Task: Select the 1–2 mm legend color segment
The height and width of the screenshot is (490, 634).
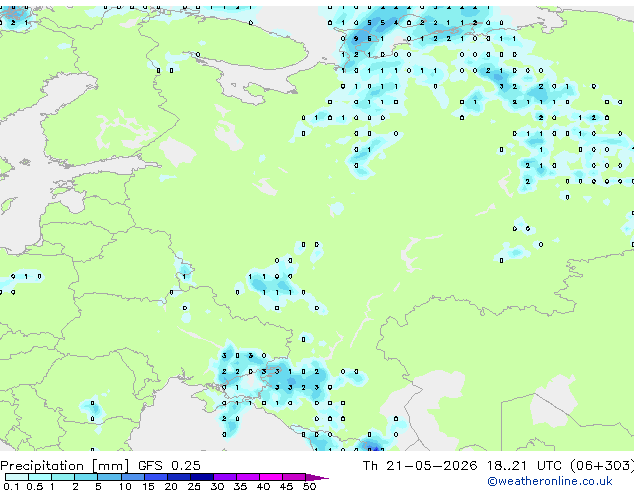Action: [63, 477]
